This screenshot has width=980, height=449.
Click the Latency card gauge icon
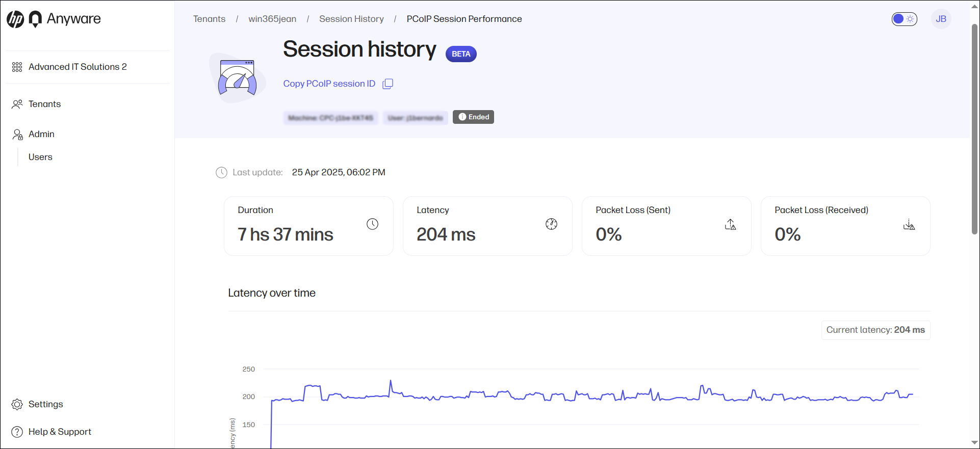coord(551,224)
